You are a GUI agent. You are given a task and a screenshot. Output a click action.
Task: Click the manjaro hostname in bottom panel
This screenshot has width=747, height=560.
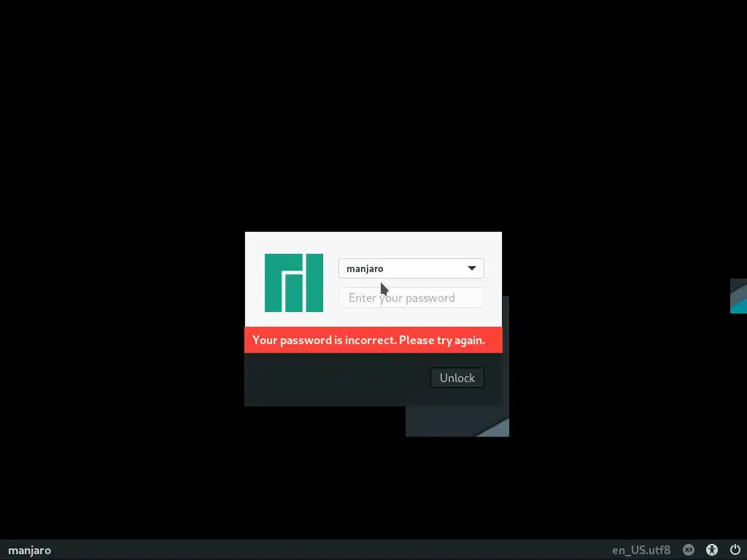click(x=29, y=550)
